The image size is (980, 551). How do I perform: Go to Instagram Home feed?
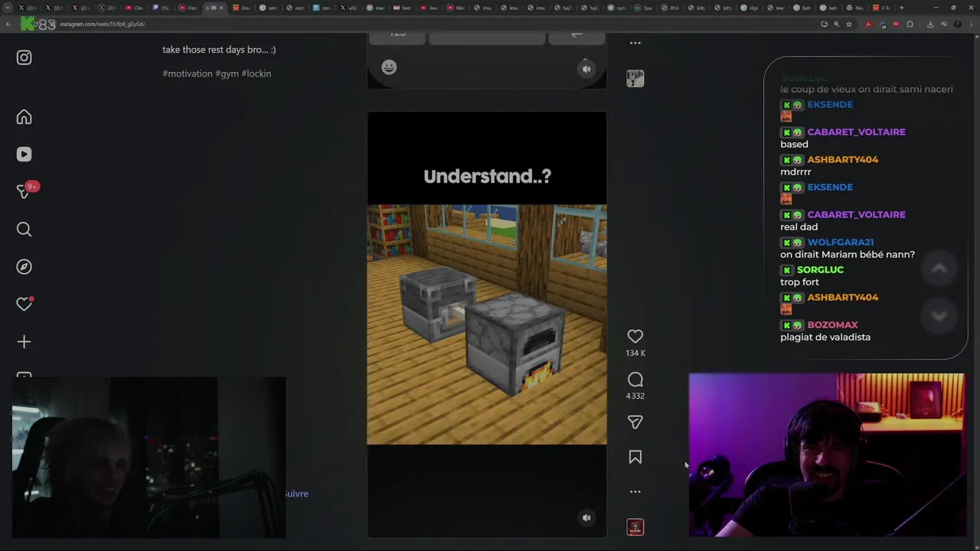[x=24, y=117]
